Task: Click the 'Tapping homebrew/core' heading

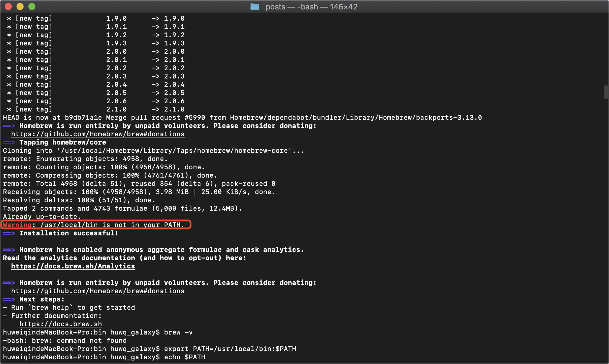Action: 63,142
